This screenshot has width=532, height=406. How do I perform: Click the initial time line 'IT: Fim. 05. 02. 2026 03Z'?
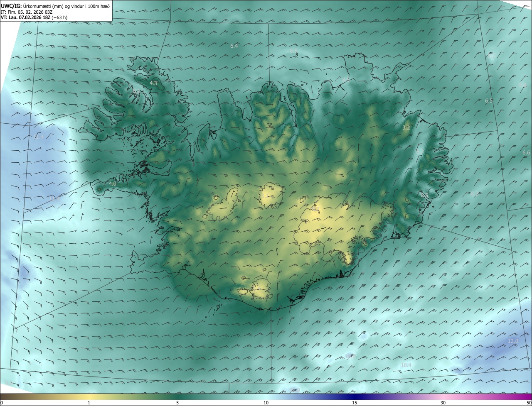27,12
